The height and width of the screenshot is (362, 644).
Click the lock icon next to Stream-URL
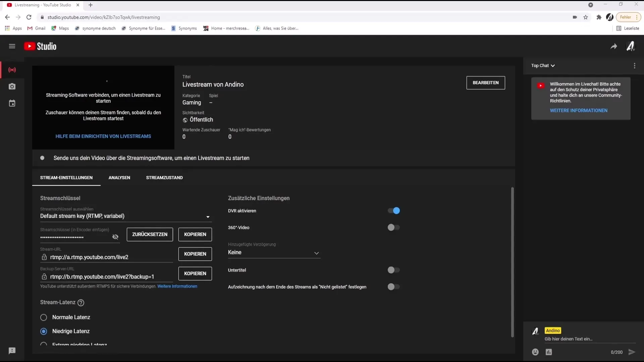pyautogui.click(x=44, y=257)
